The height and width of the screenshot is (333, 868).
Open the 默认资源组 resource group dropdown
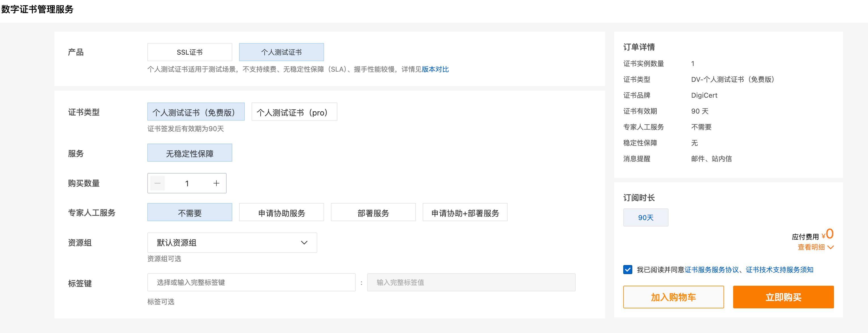point(232,243)
